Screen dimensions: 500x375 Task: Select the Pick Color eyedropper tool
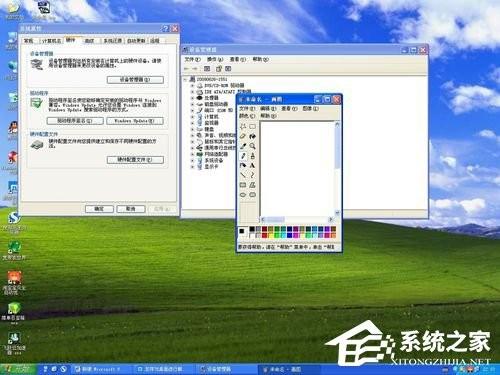(243, 146)
